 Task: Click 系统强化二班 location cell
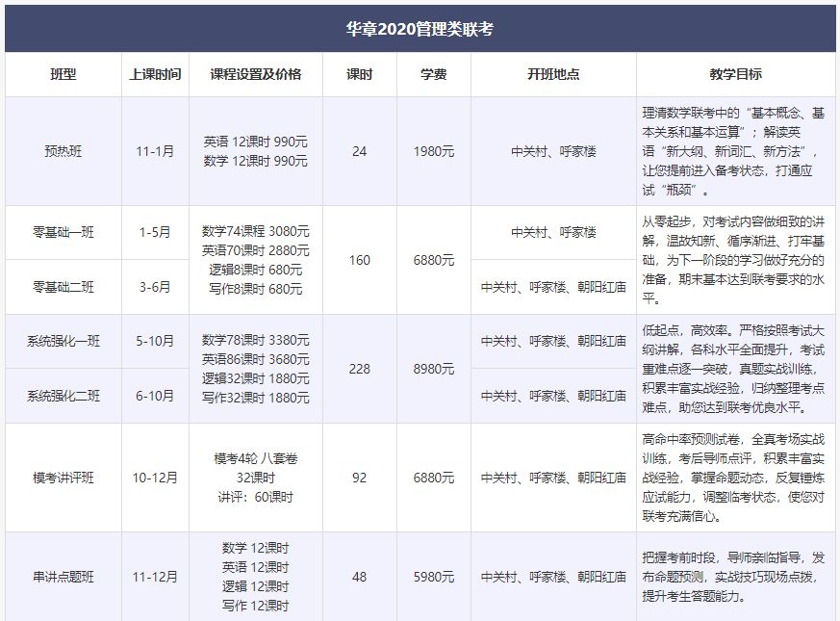553,396
